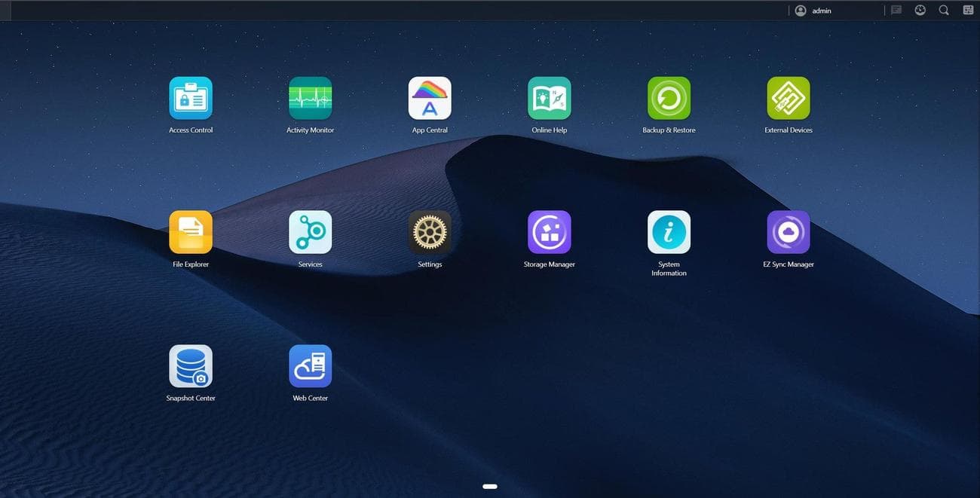This screenshot has width=980, height=498.
Task: Open App Central
Action: [x=430, y=98]
